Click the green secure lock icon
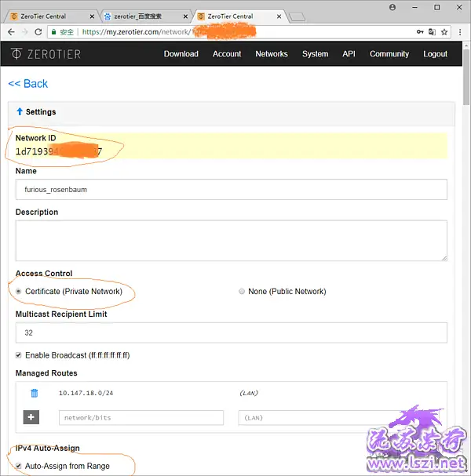The width and height of the screenshot is (471, 476). (53, 32)
